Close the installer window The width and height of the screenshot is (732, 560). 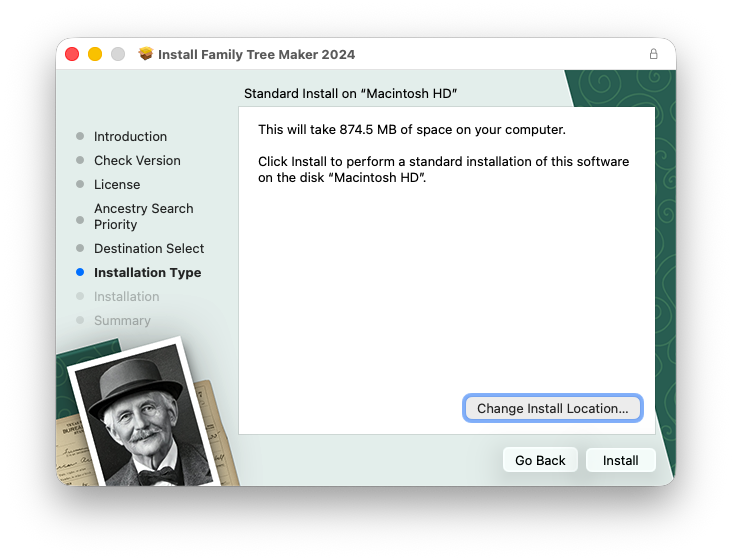click(72, 54)
